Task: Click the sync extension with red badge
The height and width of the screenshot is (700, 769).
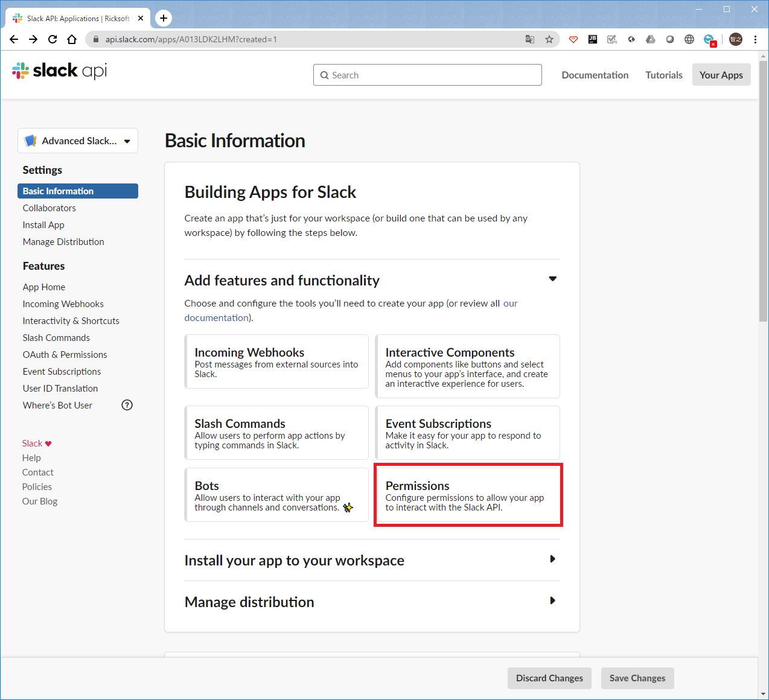Action: point(710,40)
